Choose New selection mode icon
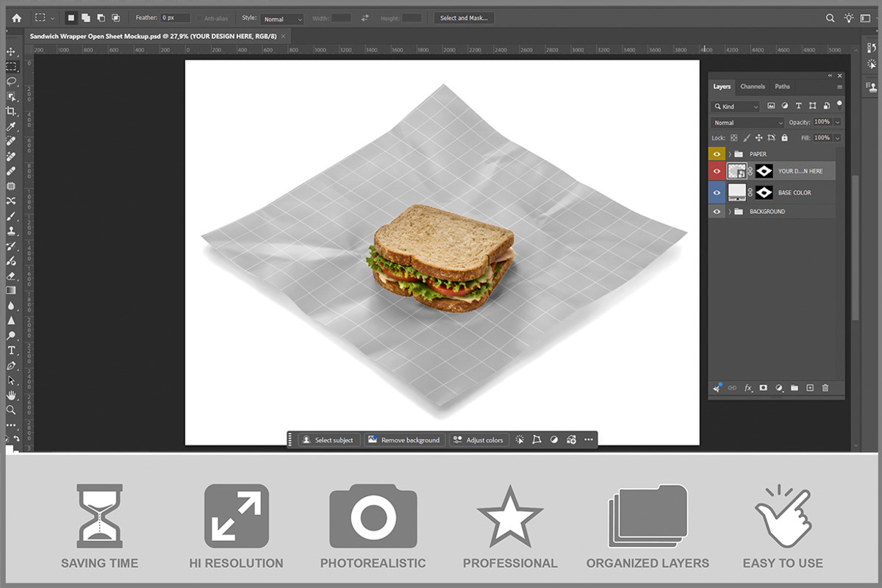This screenshot has height=588, width=882. click(71, 18)
